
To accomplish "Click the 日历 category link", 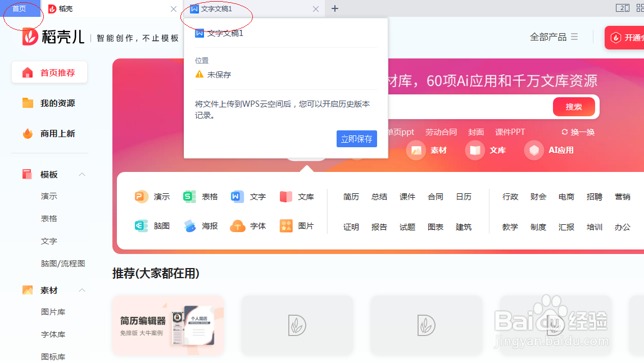I will pos(464,197).
